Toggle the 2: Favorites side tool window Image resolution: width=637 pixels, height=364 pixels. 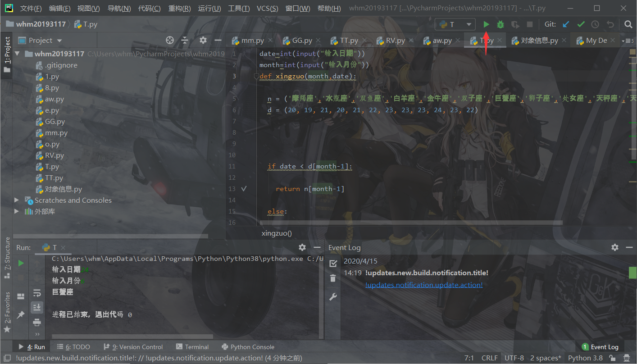tap(7, 313)
